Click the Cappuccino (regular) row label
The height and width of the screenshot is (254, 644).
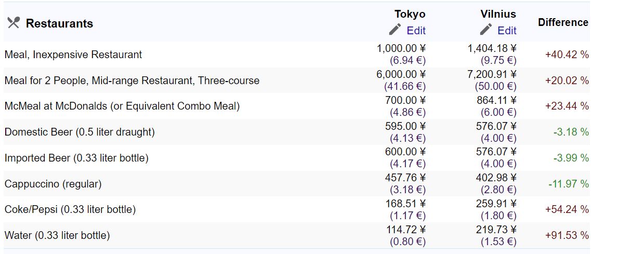53,184
